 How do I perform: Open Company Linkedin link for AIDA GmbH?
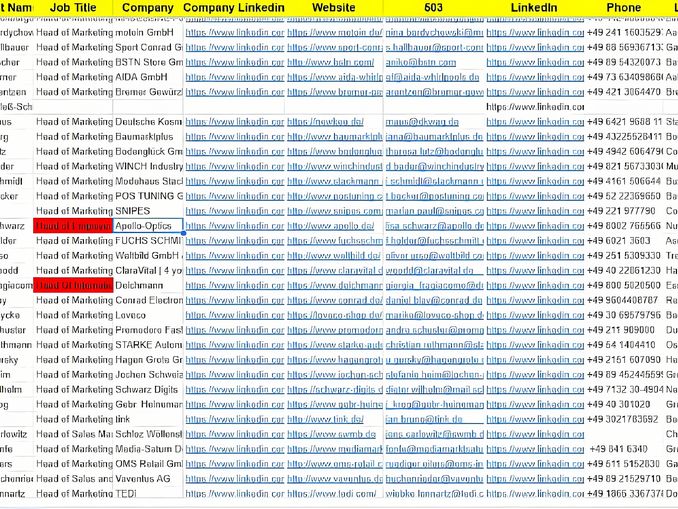235,77
